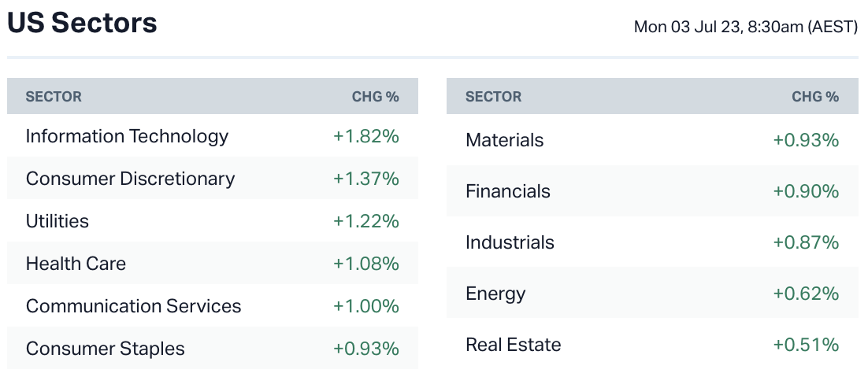Click the Materials sector name
Screen dimensions: 868x373
point(504,140)
